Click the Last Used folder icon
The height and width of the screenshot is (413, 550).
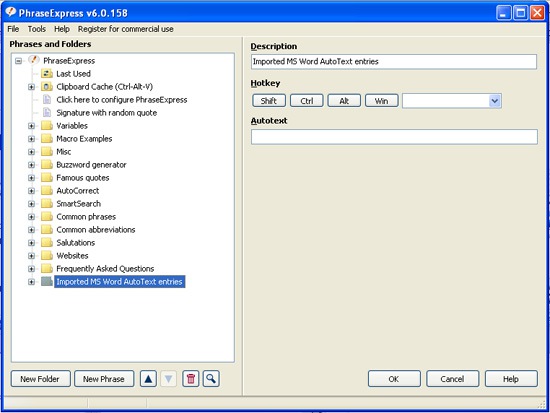47,74
